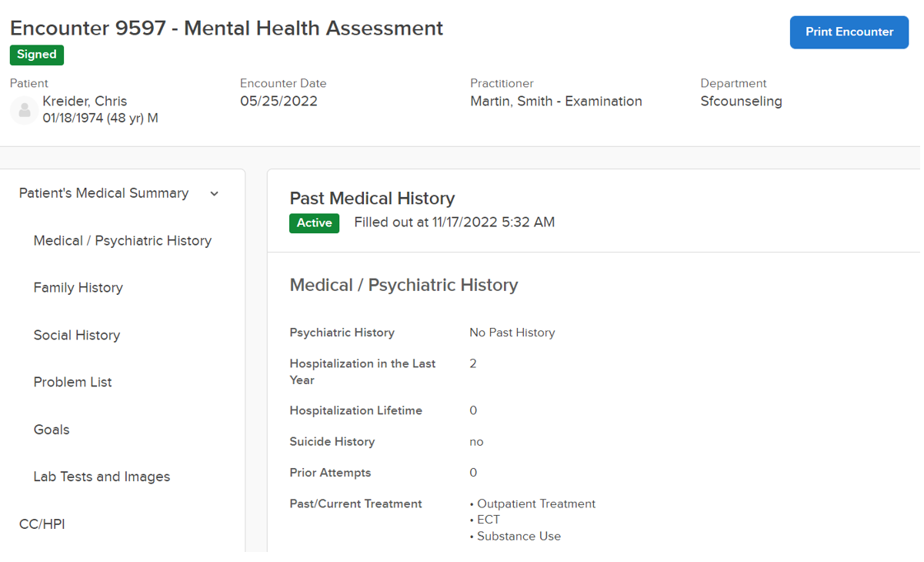924x562 pixels.
Task: Click the patient birthdate 01/18/1974 (48 yr) M
Action: coord(101,119)
